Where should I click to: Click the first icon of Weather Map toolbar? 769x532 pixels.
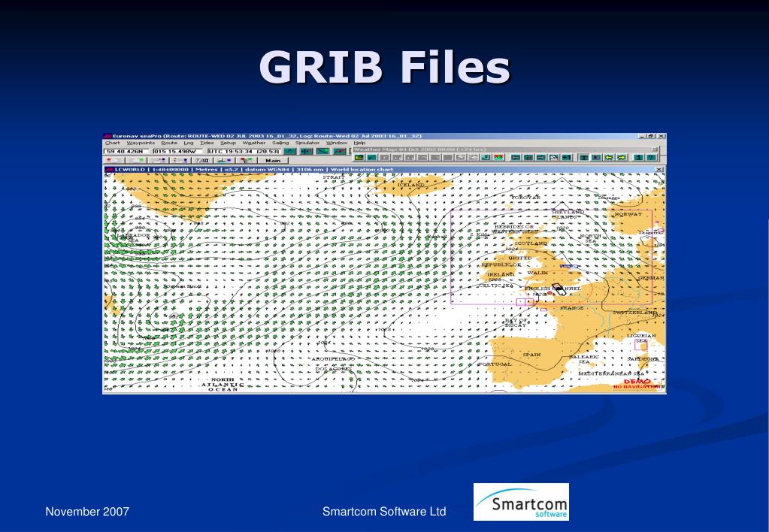[x=359, y=157]
